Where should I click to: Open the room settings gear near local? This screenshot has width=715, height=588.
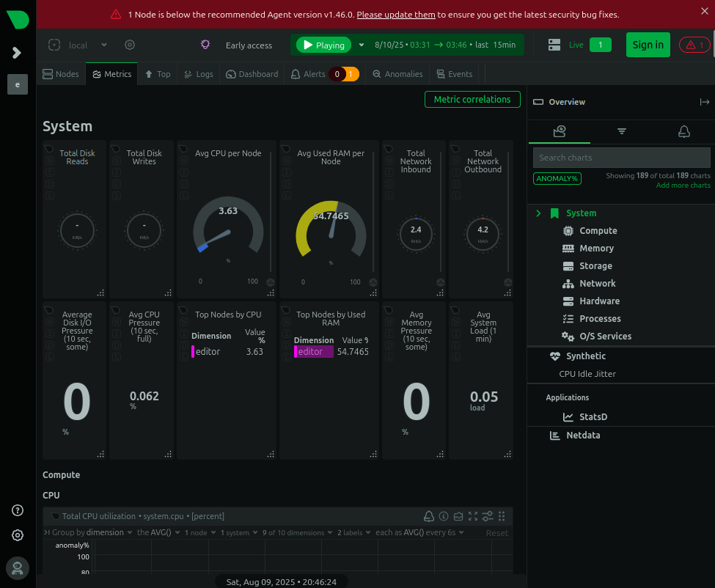130,45
